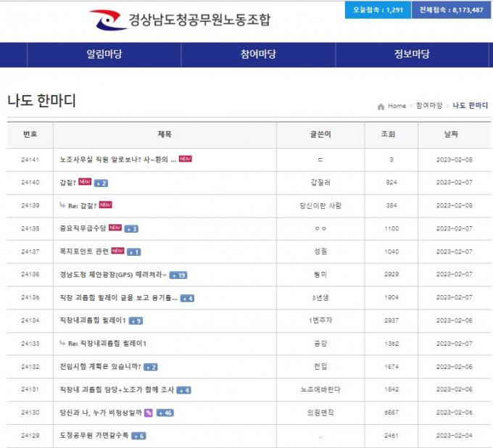Open post '전입시험 계획은 있습니까?'
493x448 pixels.
click(x=100, y=367)
